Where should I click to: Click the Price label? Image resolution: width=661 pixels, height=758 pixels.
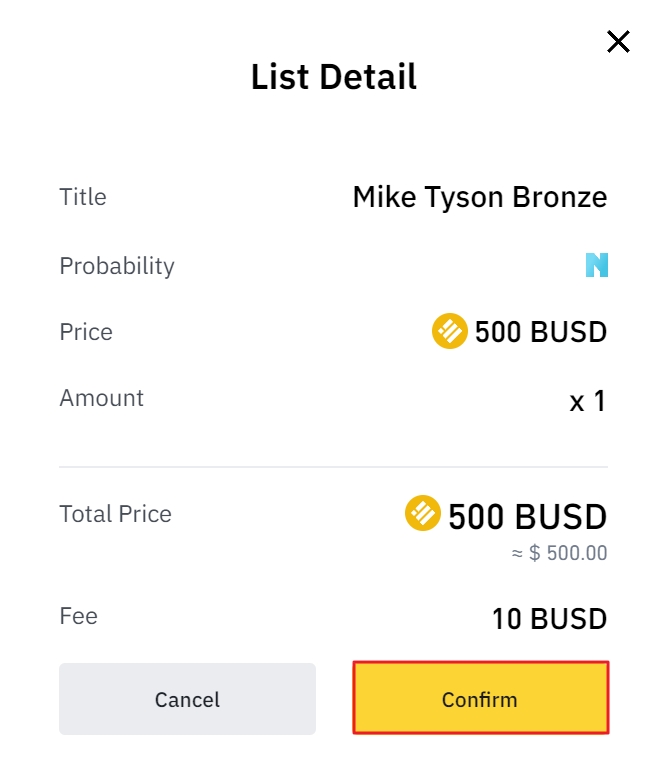(x=86, y=332)
